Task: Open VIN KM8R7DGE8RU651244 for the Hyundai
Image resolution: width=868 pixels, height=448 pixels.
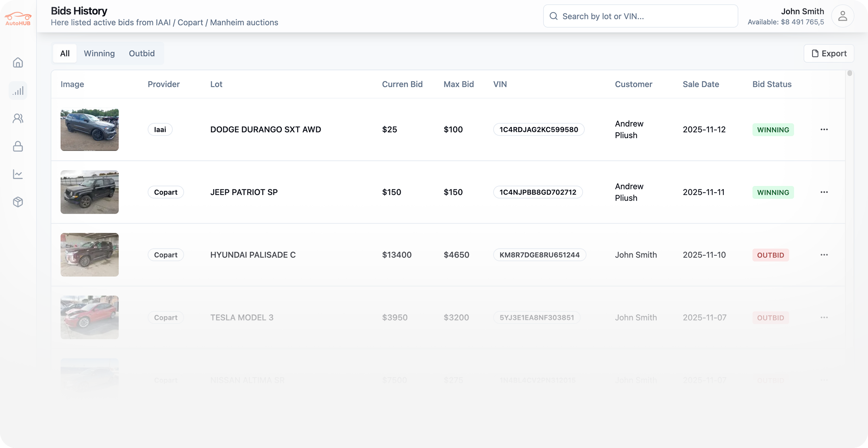Action: point(540,255)
